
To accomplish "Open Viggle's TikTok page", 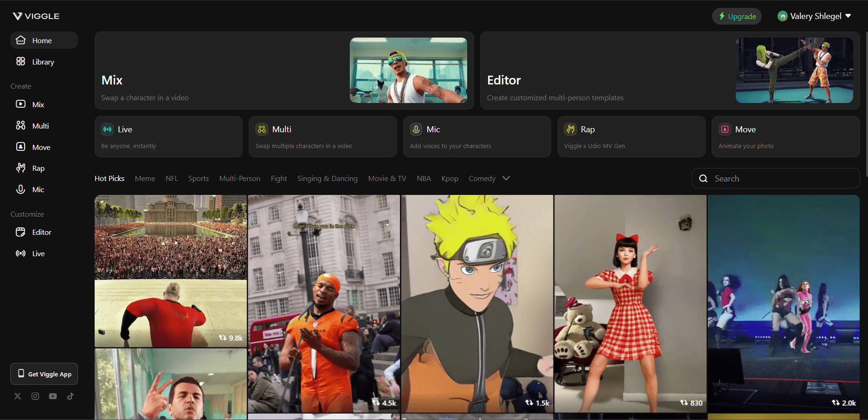I will click(71, 396).
